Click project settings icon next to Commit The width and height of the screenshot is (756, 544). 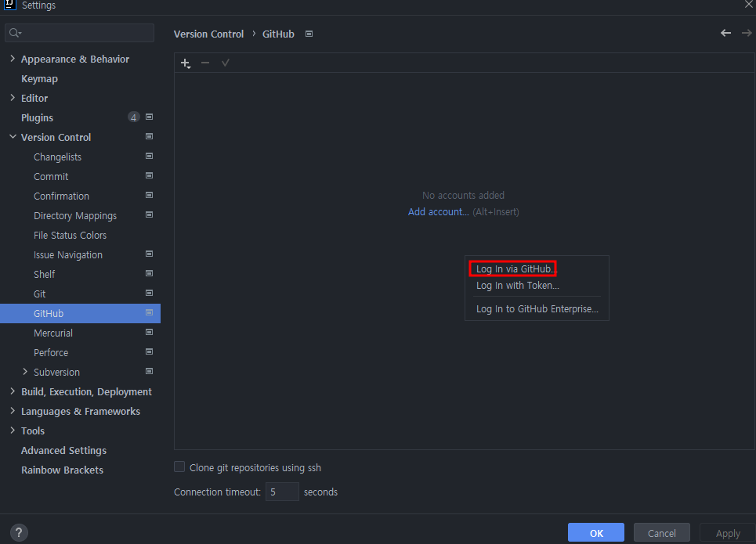click(x=149, y=176)
